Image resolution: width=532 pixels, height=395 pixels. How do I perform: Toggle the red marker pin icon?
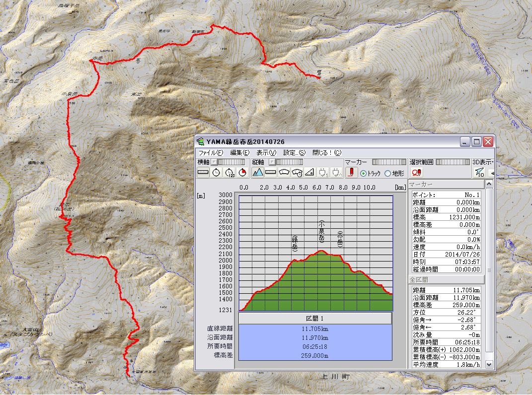pyautogui.click(x=351, y=173)
